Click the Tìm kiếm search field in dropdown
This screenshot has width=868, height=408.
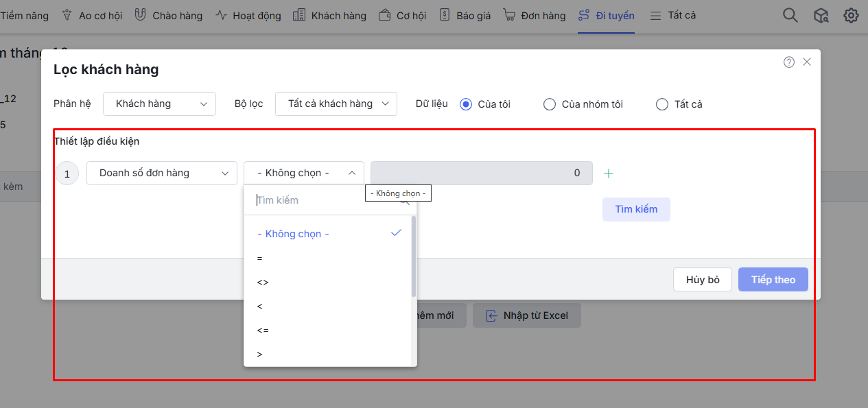pyautogui.click(x=322, y=200)
